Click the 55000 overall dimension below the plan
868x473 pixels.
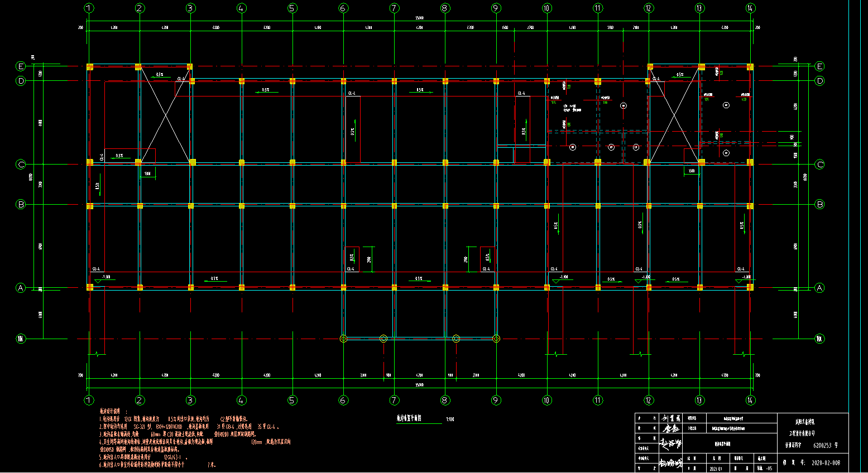[420, 385]
